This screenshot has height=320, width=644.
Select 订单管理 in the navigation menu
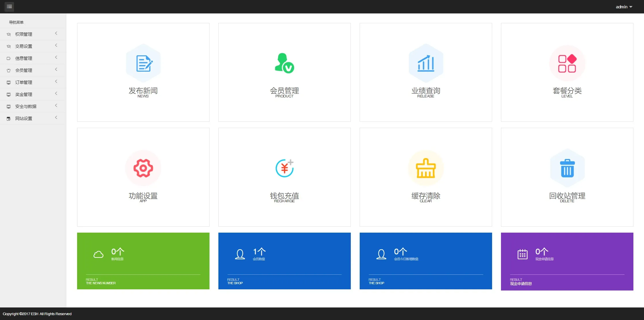(x=24, y=82)
